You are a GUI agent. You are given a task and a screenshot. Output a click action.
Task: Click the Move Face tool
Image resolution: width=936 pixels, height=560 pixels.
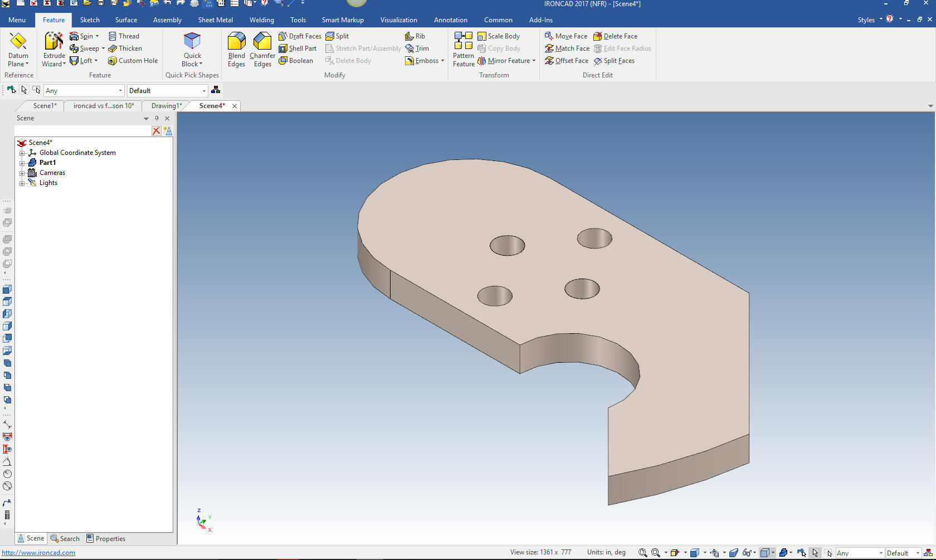565,36
